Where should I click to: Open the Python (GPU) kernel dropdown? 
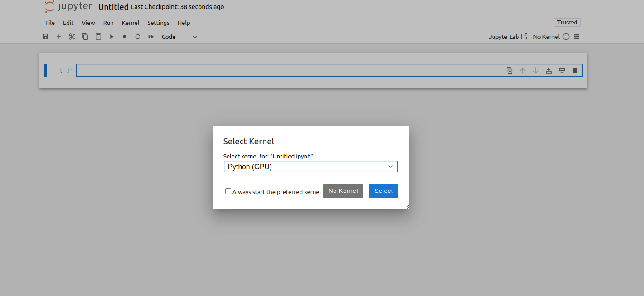pyautogui.click(x=310, y=167)
